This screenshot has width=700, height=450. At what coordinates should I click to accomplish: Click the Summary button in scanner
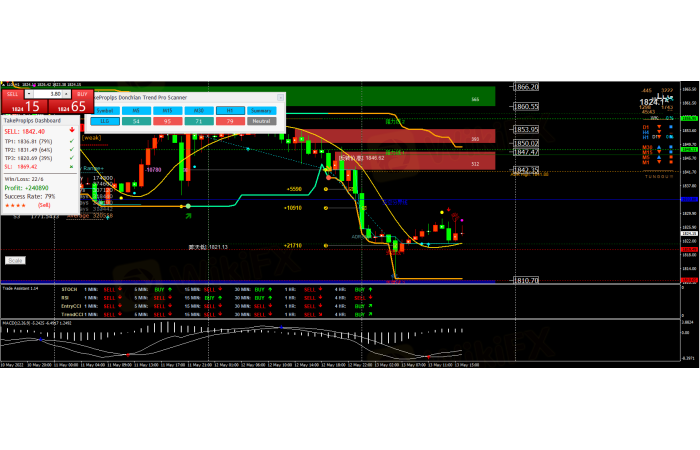click(x=261, y=110)
